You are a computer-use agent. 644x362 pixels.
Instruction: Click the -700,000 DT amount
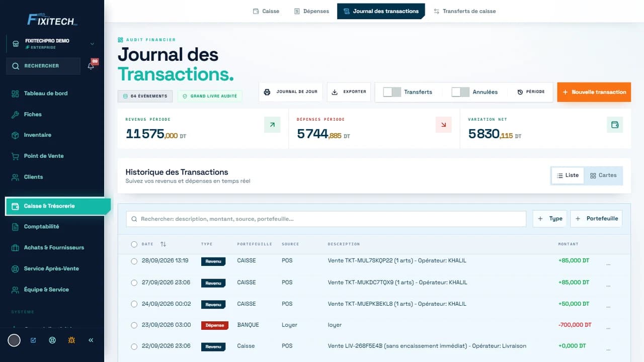575,325
